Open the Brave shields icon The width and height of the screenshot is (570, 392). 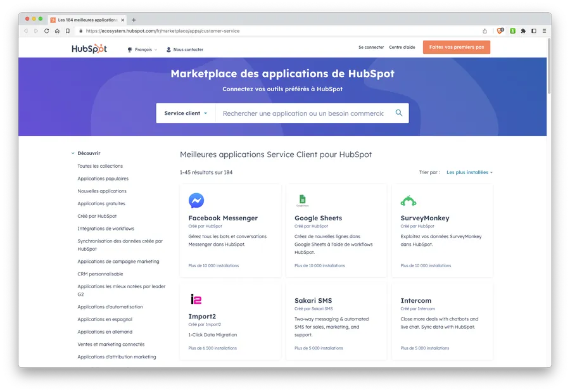(500, 31)
